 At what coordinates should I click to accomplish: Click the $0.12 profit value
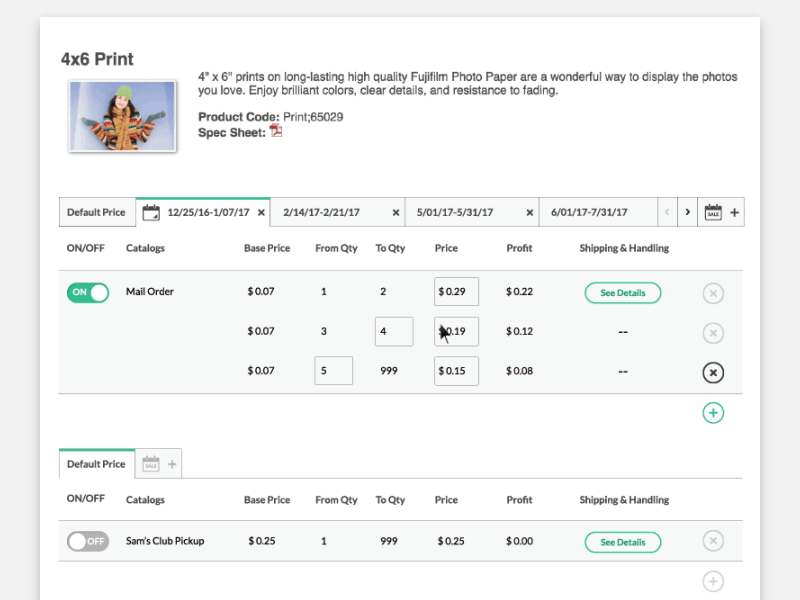coord(519,331)
